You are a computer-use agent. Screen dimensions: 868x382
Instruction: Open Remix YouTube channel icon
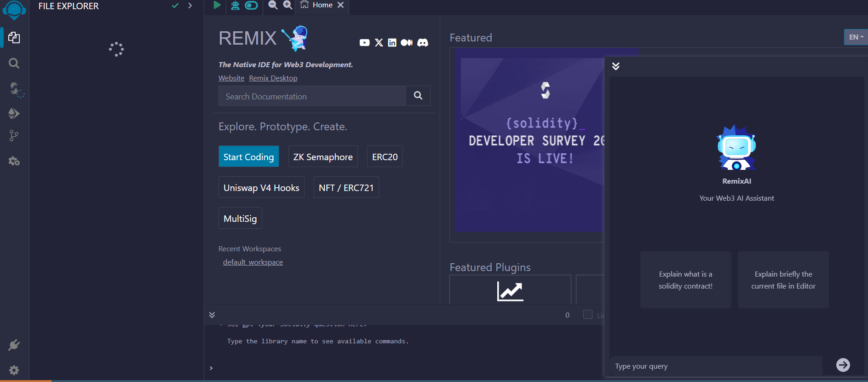365,43
